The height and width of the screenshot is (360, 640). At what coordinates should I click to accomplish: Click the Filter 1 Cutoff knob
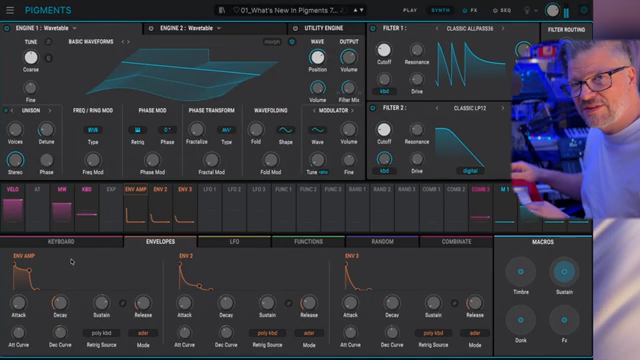click(384, 50)
